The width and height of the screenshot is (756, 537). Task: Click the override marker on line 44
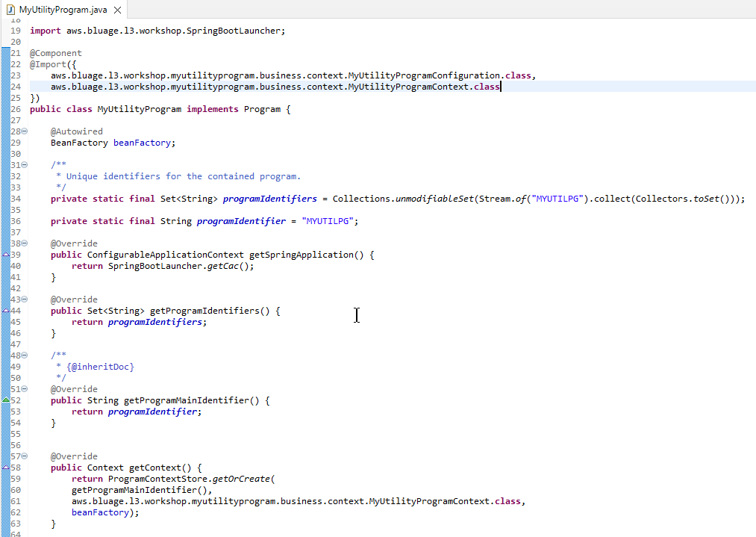pos(6,311)
